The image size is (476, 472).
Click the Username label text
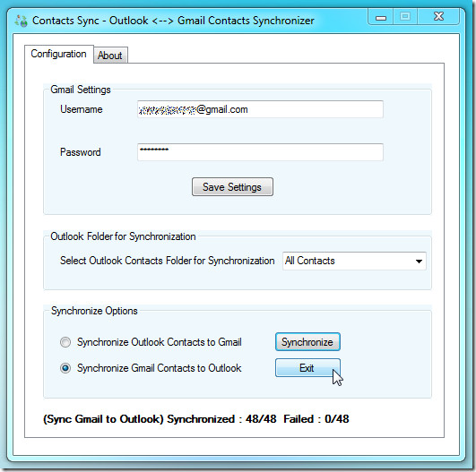pos(82,109)
